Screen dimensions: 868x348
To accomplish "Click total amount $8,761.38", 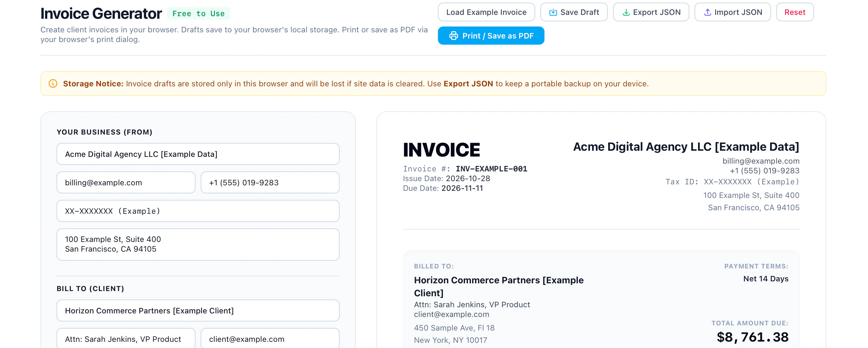I will click(x=752, y=337).
